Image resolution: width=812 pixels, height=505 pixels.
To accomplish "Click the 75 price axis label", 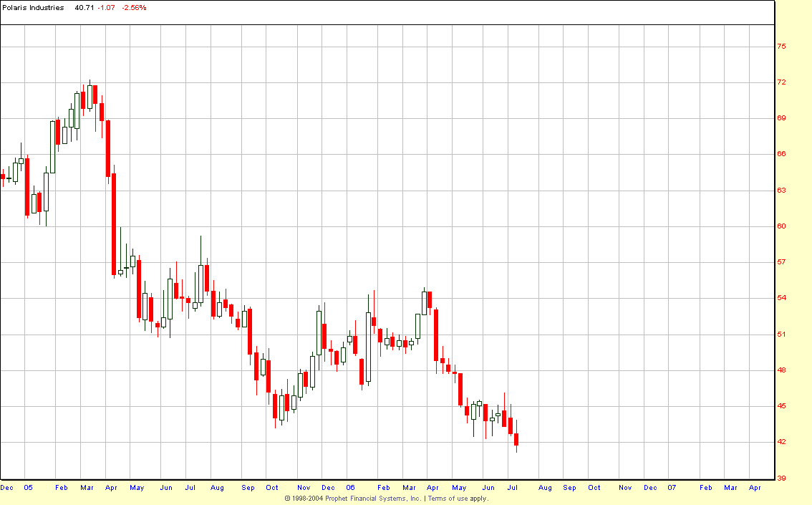I will tap(781, 47).
